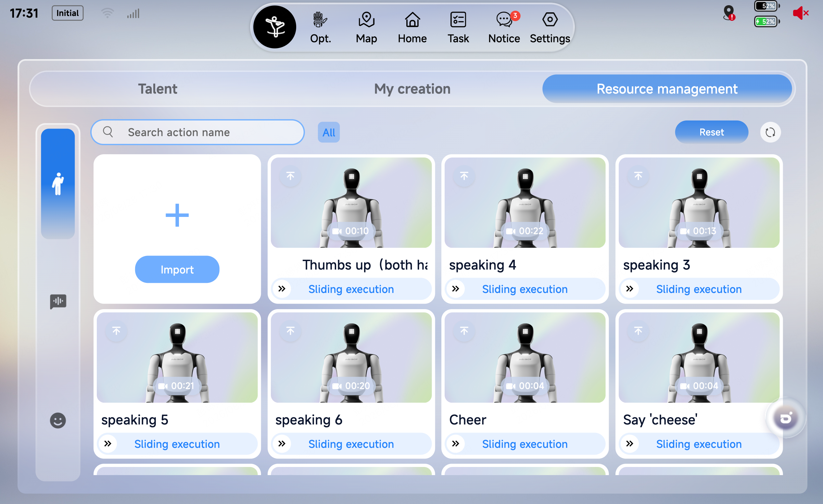Screen dimensions: 823x504
Task: Switch to the Talent tab
Action: tap(158, 89)
